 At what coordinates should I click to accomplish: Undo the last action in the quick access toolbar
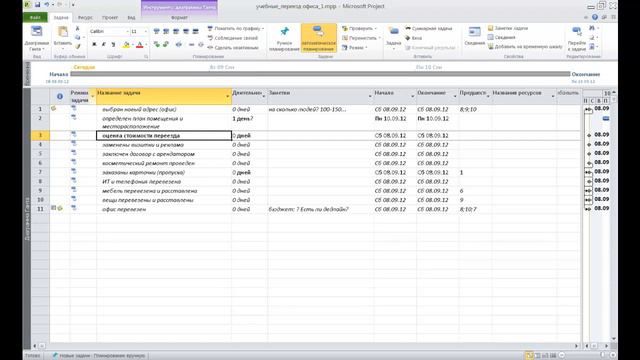point(47,5)
